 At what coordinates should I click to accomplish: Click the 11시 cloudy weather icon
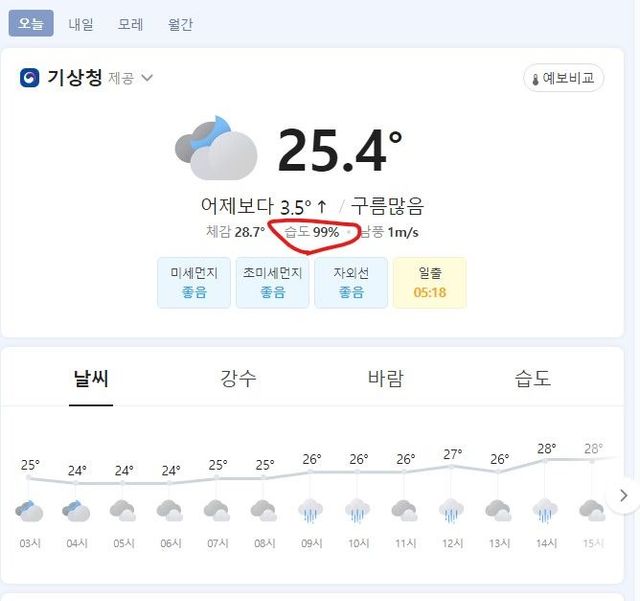tap(405, 511)
